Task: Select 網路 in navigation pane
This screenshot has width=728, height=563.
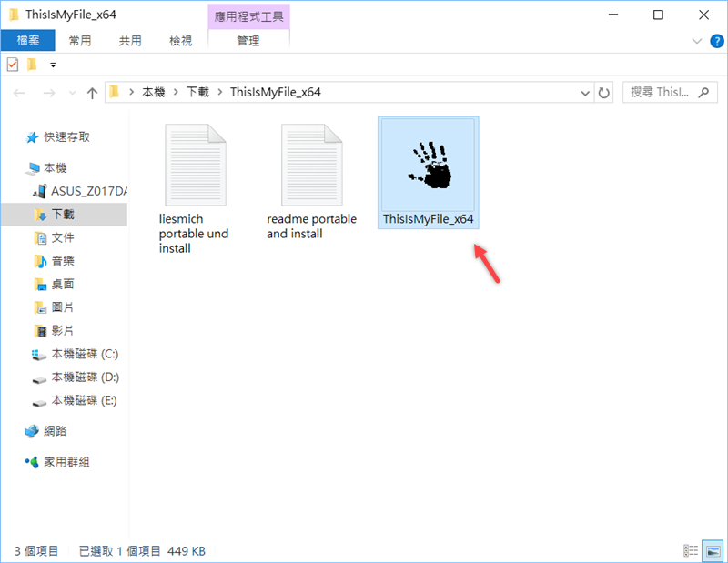Action: 56,431
